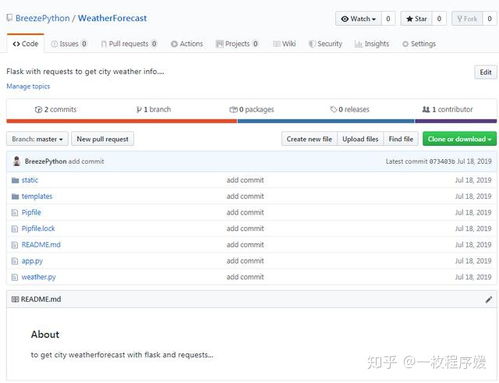Go to the Settings tab
499x383 pixels.
click(x=419, y=44)
